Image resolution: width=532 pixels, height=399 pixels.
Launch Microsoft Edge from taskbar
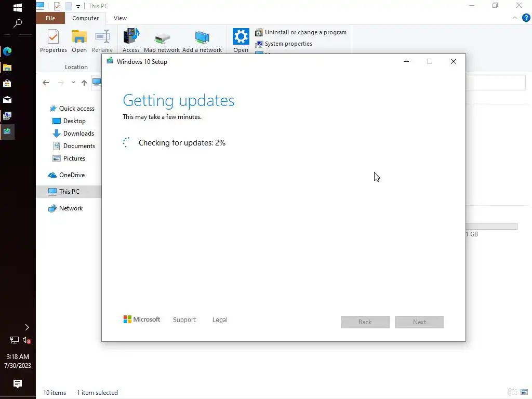pyautogui.click(x=7, y=51)
